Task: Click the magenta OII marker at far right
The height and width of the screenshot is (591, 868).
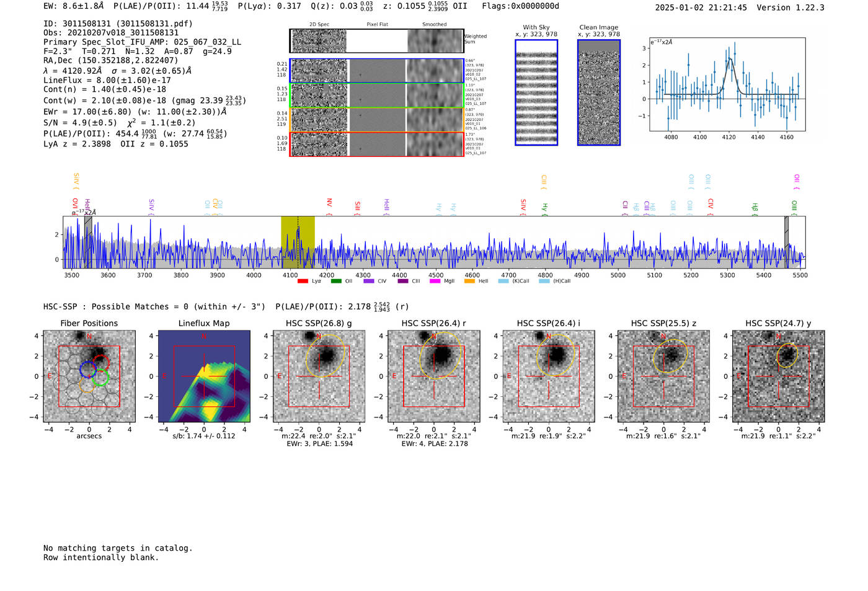Action: (x=797, y=182)
